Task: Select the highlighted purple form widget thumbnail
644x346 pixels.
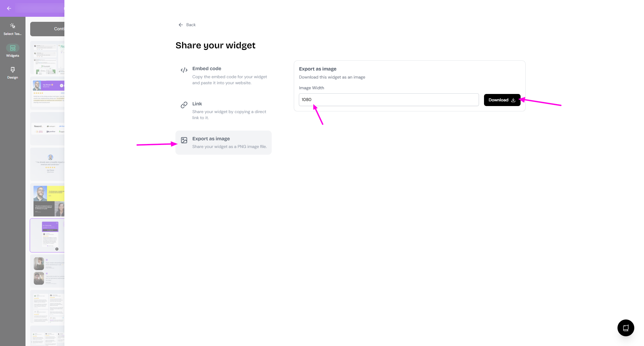Action: point(48,235)
